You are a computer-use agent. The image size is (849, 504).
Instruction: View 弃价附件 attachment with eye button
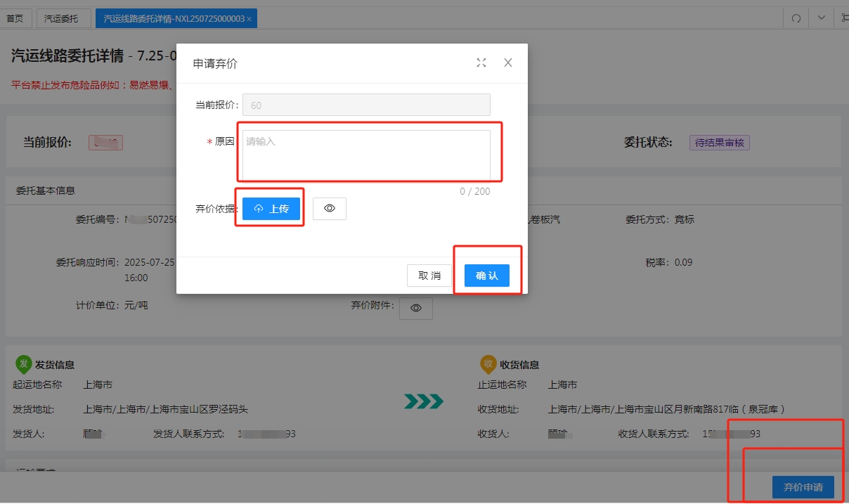(416, 308)
